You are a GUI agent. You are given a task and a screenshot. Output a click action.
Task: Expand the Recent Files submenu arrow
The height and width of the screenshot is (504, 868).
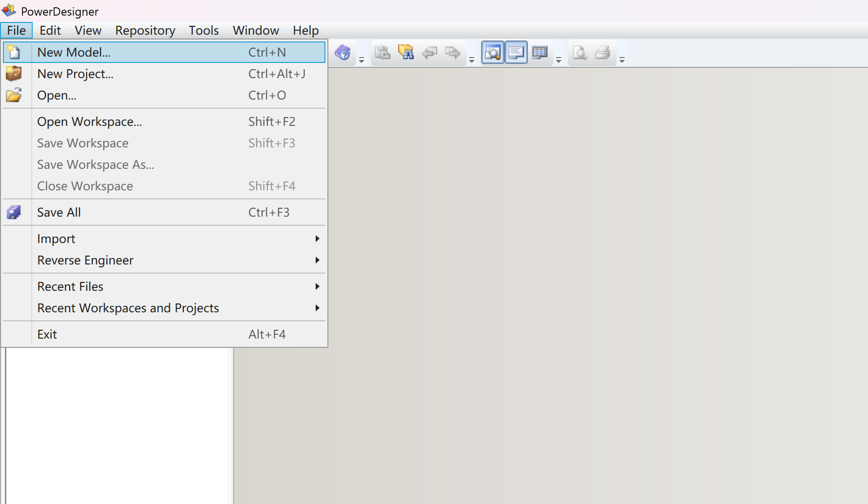(x=317, y=286)
